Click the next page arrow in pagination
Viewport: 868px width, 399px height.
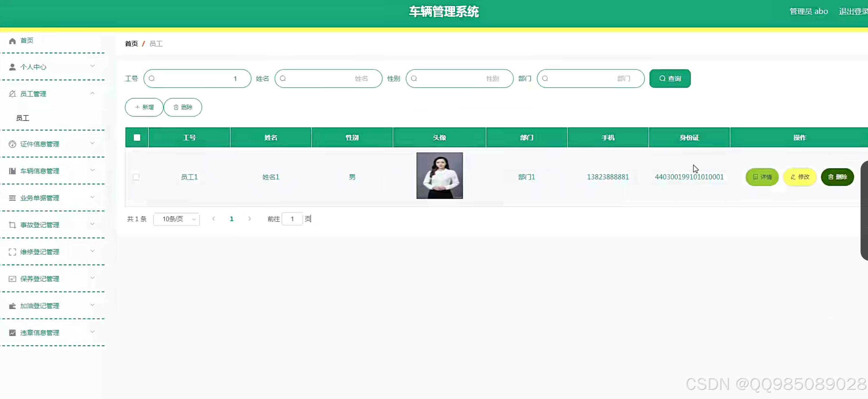click(x=249, y=218)
